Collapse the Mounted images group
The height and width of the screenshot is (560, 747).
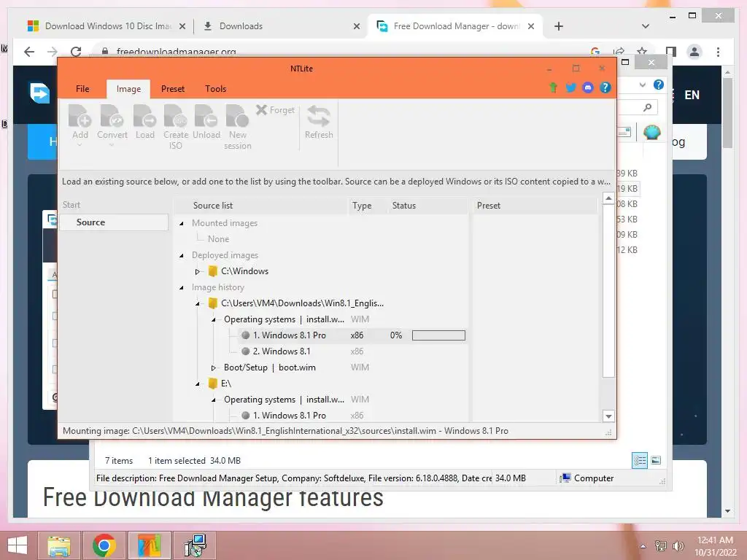point(182,223)
